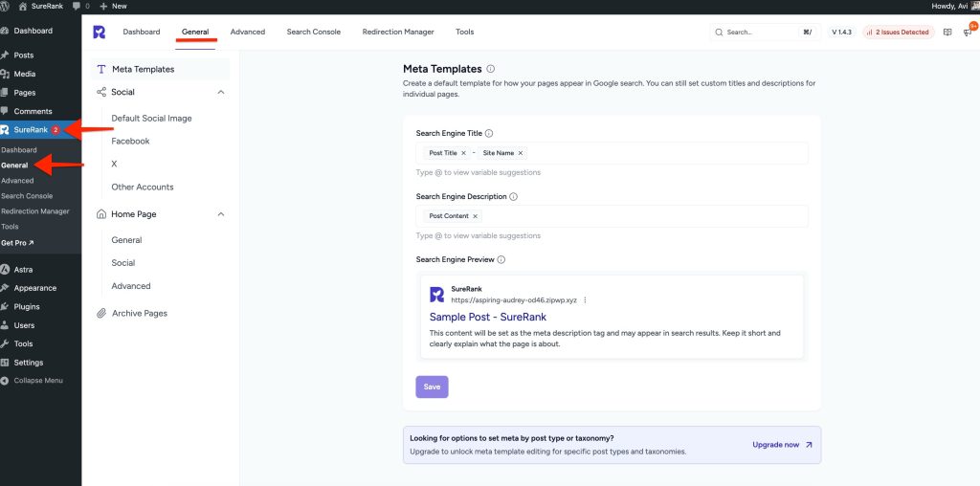Switch to the Advanced tab
Viewport: 980px width, 486px height.
tap(248, 32)
